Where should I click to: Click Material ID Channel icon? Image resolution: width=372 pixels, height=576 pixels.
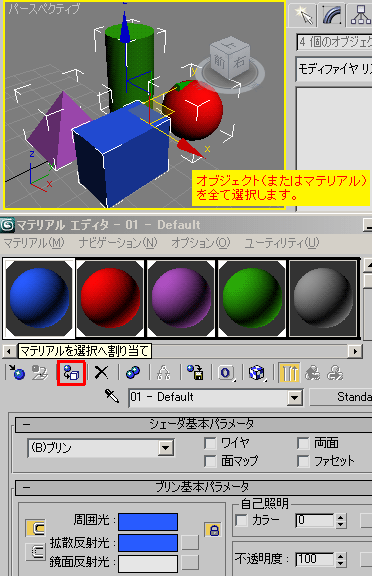(226, 373)
